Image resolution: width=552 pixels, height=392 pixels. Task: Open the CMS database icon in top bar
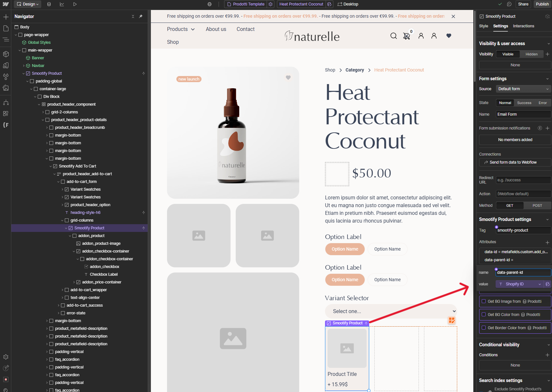point(49,4)
